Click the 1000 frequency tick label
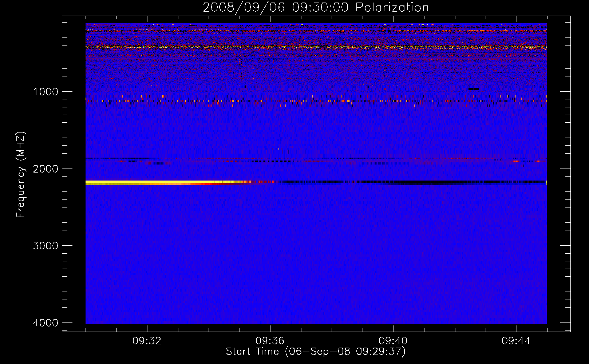The width and height of the screenshot is (589, 364). coord(46,91)
